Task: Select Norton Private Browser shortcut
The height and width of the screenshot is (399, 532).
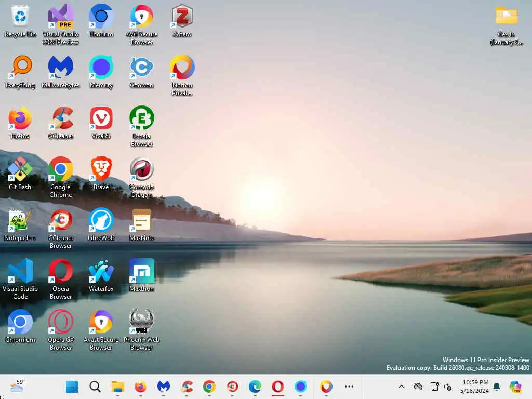Action: pos(182,75)
